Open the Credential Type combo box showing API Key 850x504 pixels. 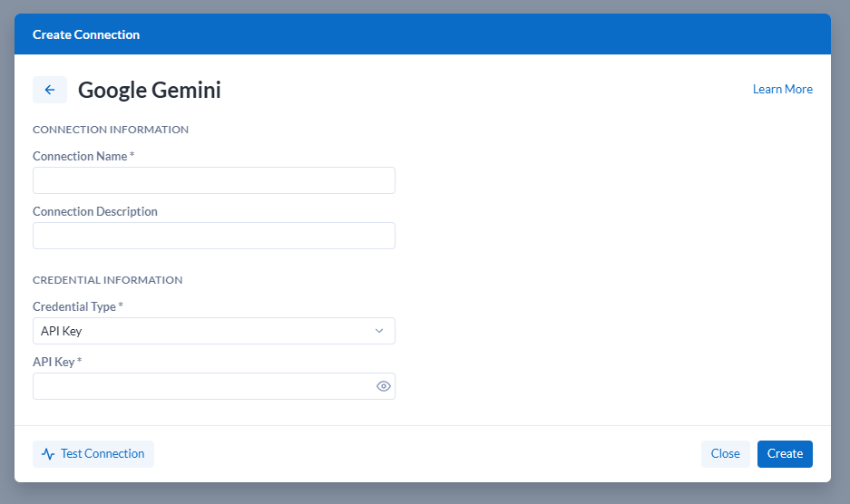(214, 331)
